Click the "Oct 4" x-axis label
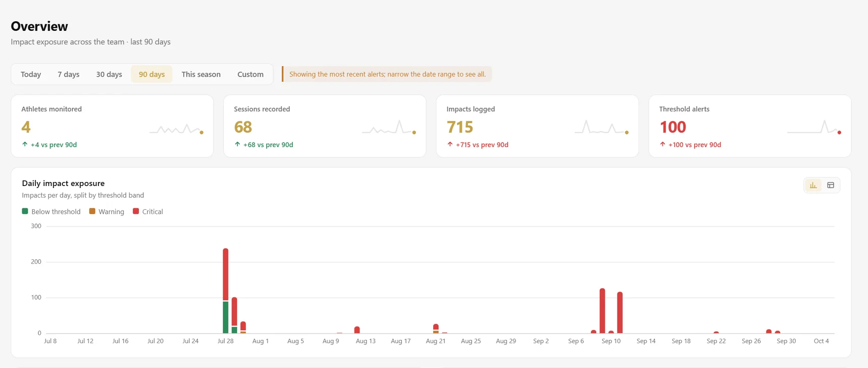This screenshot has height=368, width=868. click(x=822, y=341)
